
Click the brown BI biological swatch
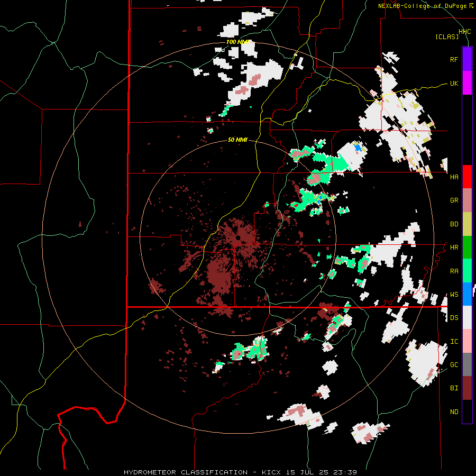[x=467, y=388]
